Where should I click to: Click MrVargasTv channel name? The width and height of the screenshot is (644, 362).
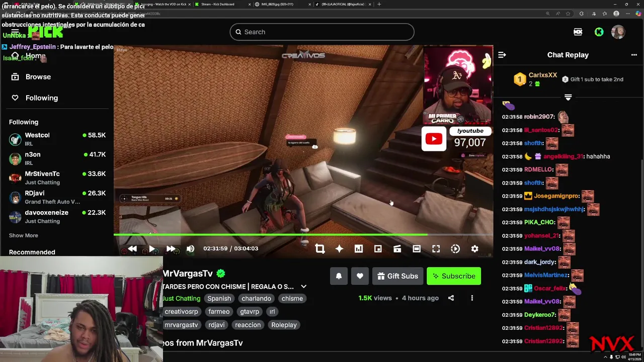coord(188,274)
